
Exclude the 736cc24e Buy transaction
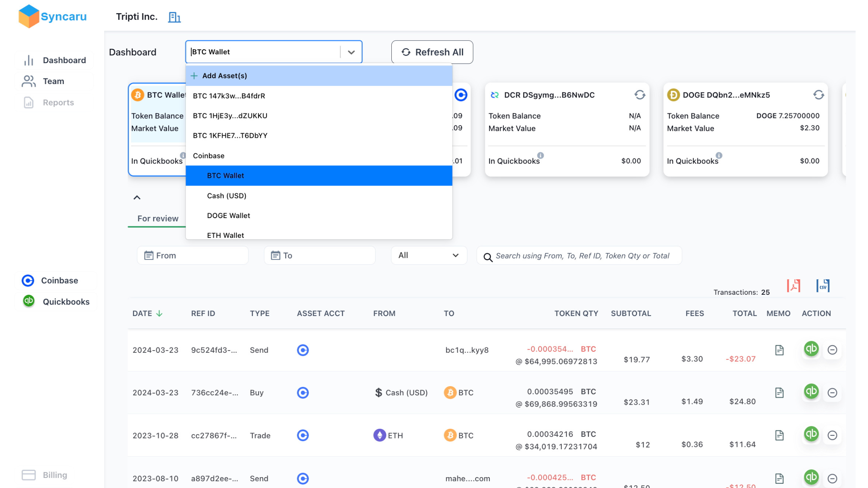click(832, 393)
